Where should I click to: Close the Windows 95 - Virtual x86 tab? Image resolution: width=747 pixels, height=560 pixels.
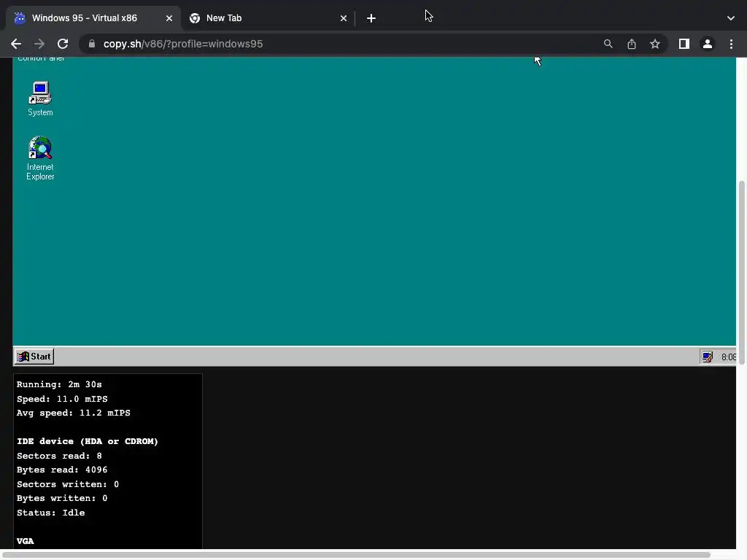click(169, 18)
